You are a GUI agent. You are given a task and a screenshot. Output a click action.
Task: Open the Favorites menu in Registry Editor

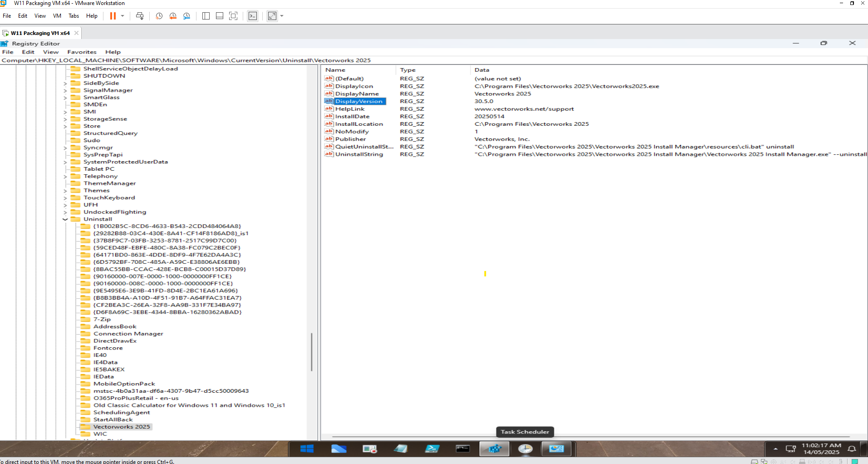pos(82,52)
